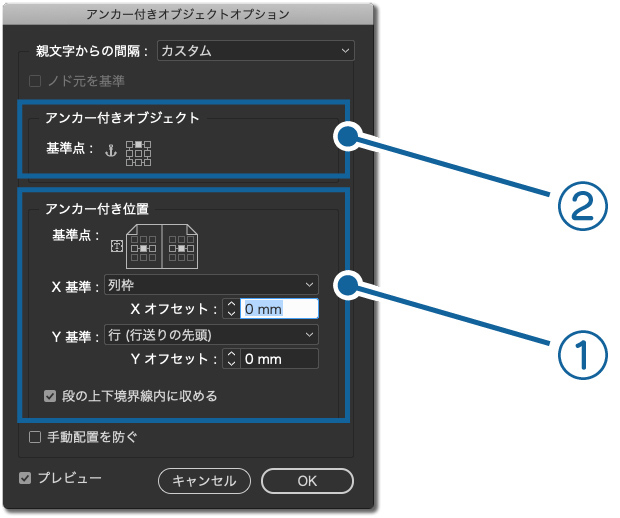Select the left page center reference point
The image size is (620, 518).
pyautogui.click(x=143, y=248)
